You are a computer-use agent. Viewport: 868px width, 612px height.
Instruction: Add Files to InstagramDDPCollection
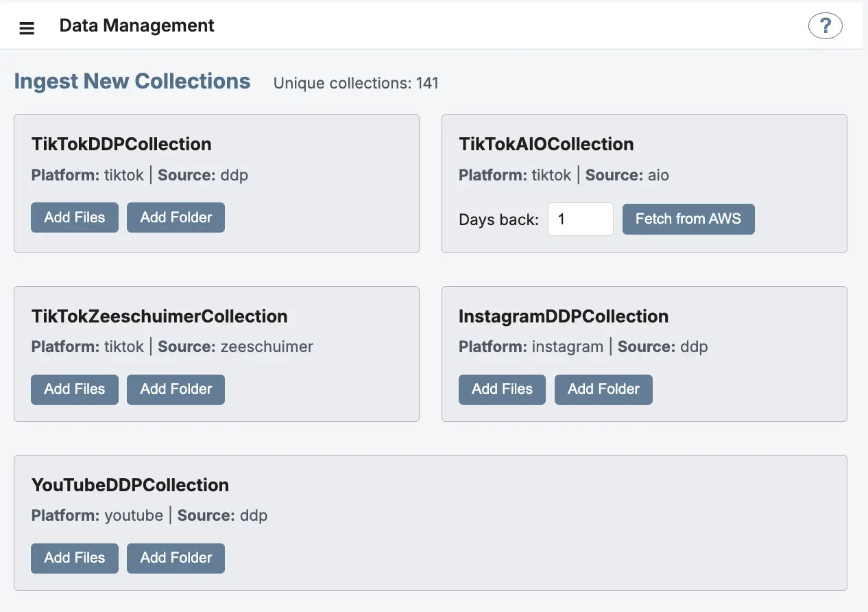pyautogui.click(x=503, y=389)
